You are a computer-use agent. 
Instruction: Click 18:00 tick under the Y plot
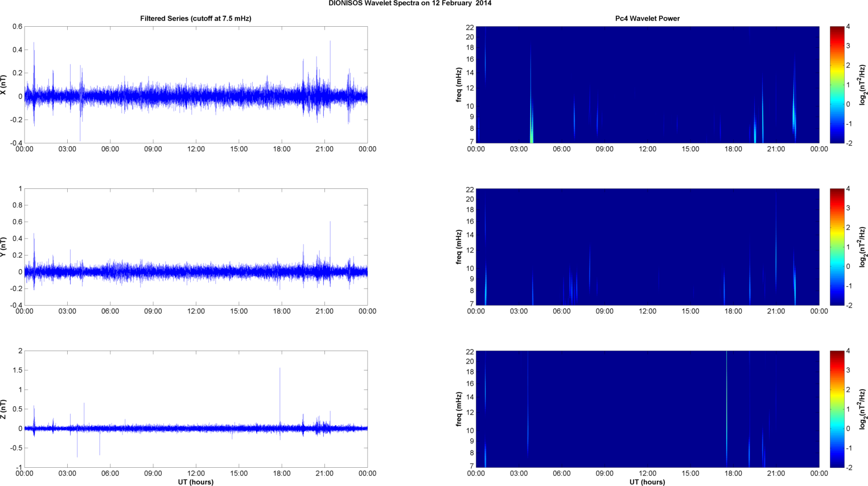(282, 311)
